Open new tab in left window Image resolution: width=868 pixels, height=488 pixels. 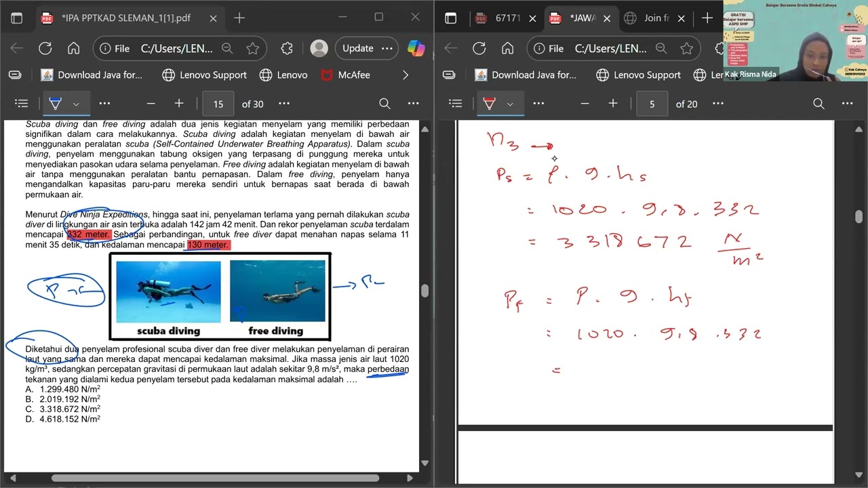pos(239,18)
